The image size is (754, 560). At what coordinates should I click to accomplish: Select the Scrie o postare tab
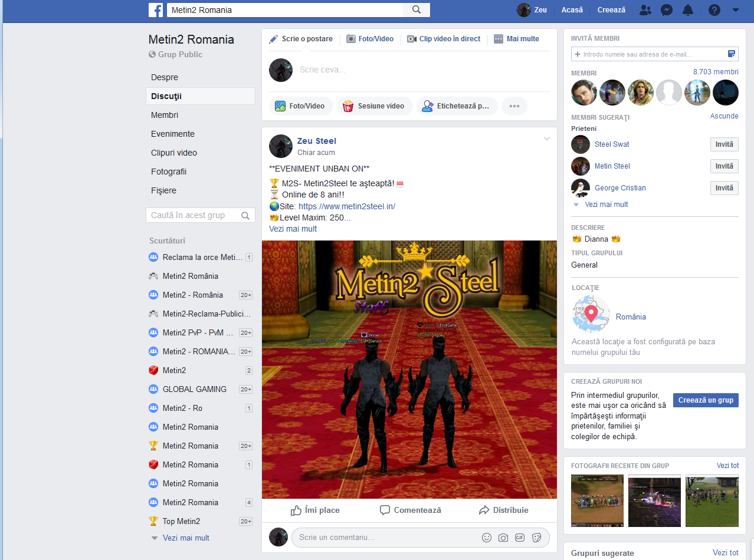click(301, 39)
